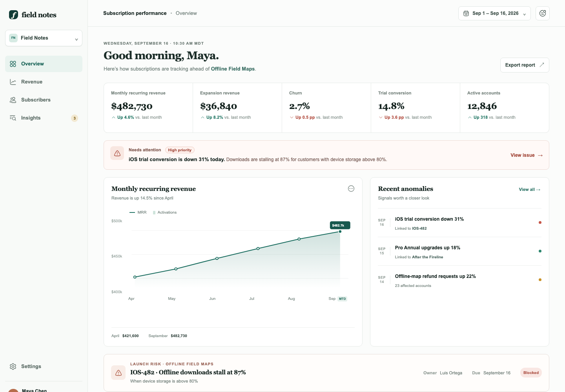Open the After the Fireline link
Viewport: 565px width, 392px height.
427,257
